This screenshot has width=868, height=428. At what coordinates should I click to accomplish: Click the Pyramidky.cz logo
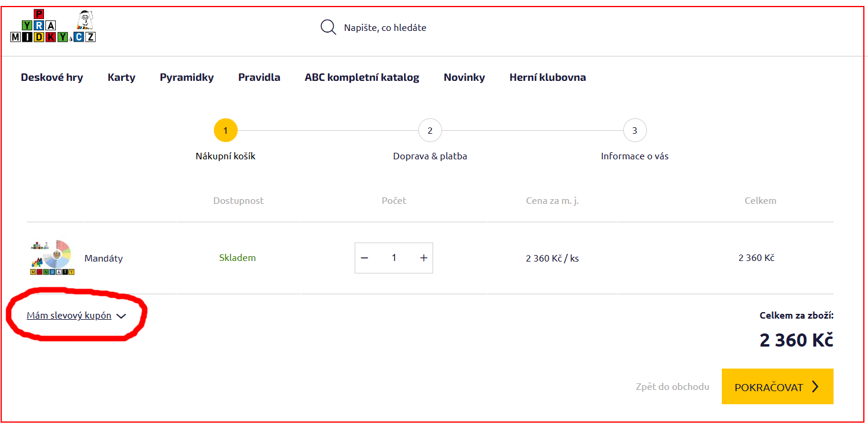53,27
